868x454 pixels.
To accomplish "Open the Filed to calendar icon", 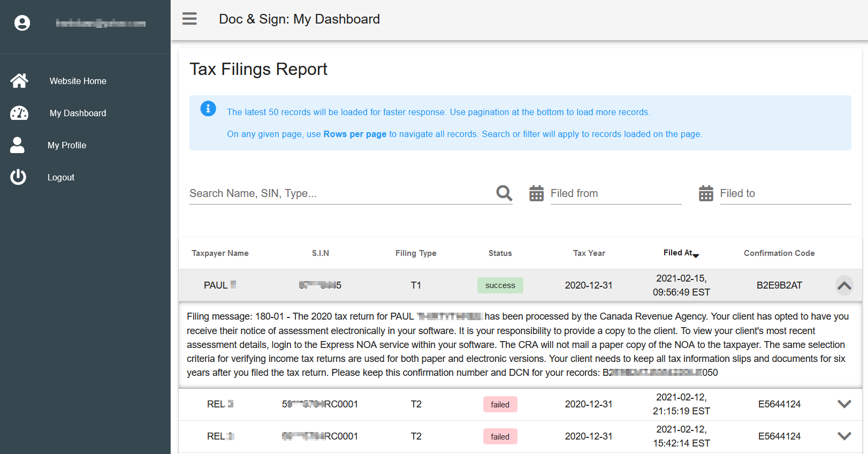I will point(706,193).
